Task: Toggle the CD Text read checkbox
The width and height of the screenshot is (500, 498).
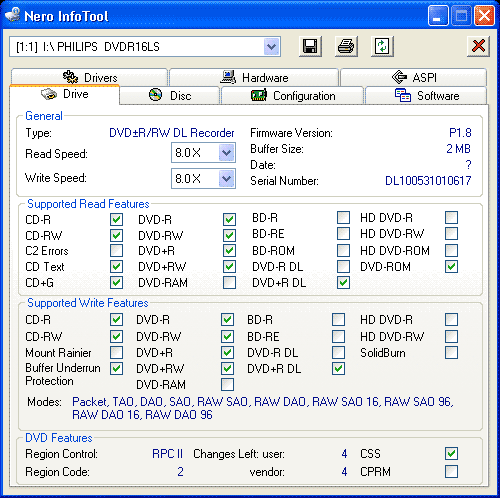Action: 116,266
